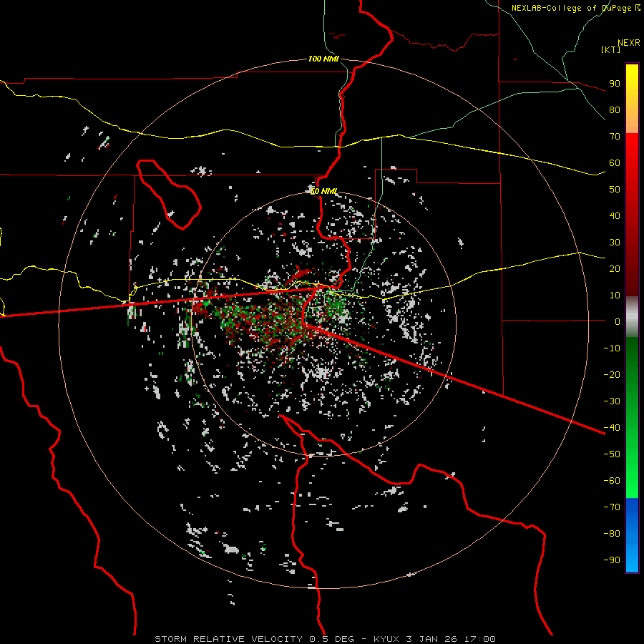Click the positive 80 scale value
This screenshot has width=644, height=644.
pos(615,109)
